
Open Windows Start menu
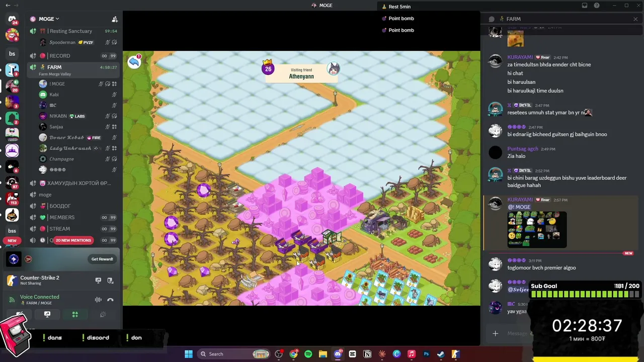pyautogui.click(x=189, y=354)
